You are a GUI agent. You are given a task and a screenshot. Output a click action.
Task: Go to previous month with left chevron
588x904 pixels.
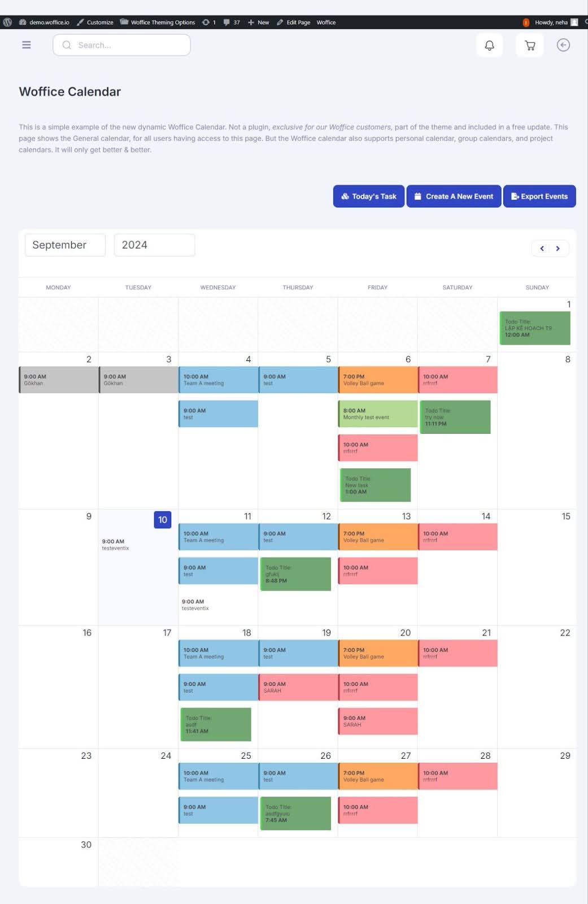click(x=542, y=249)
